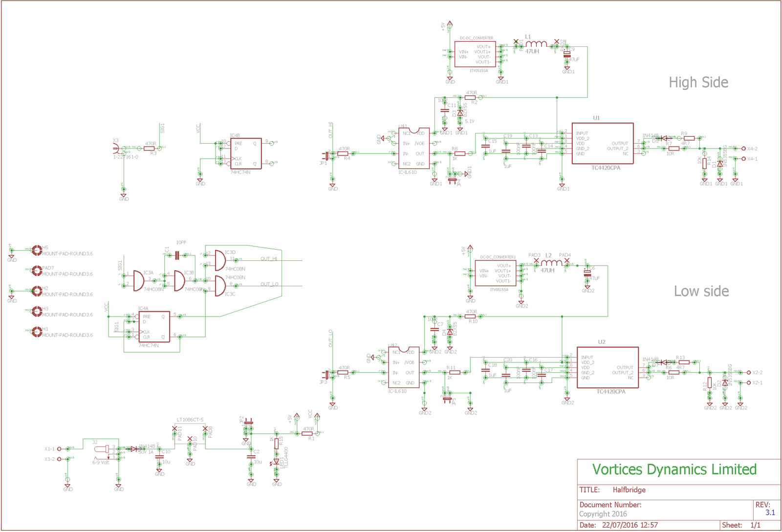Image resolution: width=782 pixels, height=532 pixels.
Task: Click the REV 3.1 revision field
Action: point(766,509)
